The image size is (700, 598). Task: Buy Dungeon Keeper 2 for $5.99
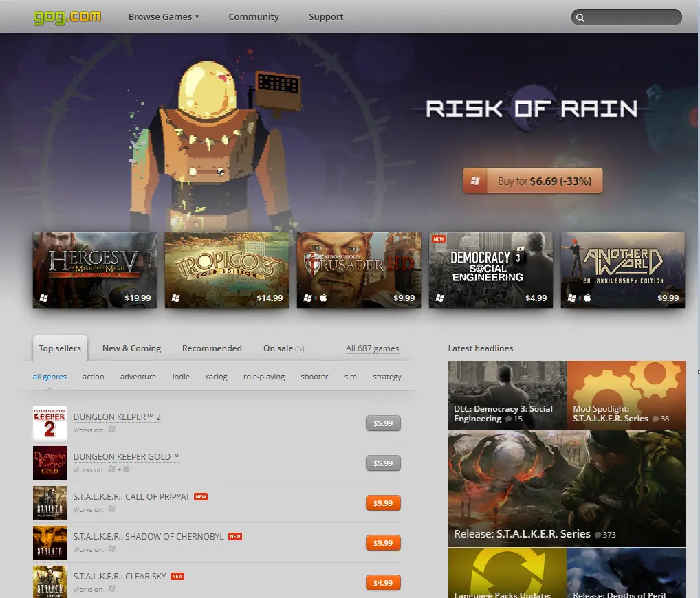click(x=383, y=423)
